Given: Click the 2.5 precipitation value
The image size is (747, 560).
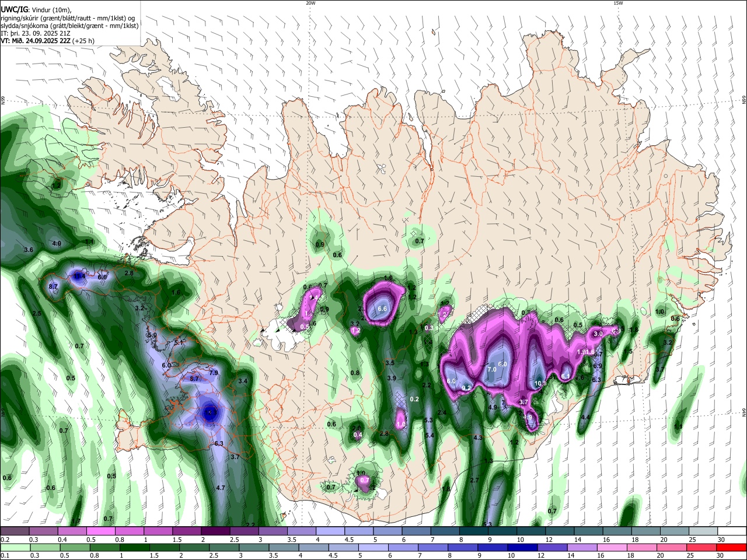Looking at the screenshot, I should pyautogui.click(x=37, y=314).
